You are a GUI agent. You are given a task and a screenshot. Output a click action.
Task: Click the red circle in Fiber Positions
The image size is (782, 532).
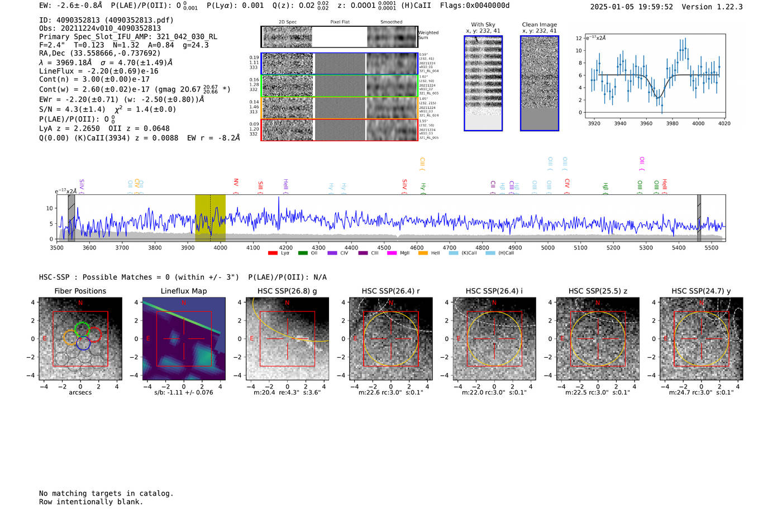(94, 335)
